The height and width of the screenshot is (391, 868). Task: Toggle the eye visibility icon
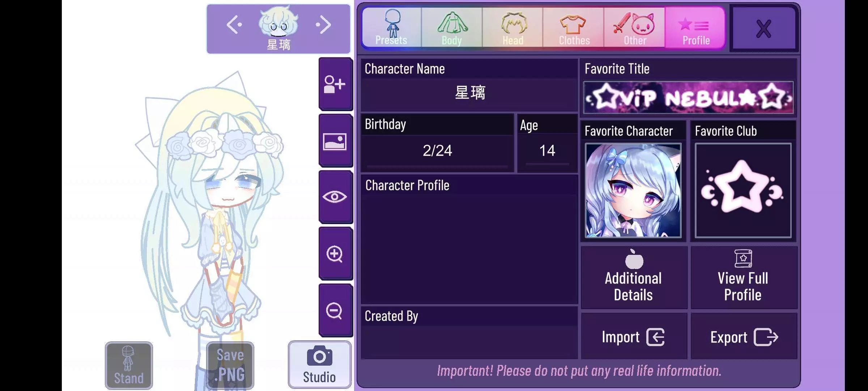click(x=336, y=197)
